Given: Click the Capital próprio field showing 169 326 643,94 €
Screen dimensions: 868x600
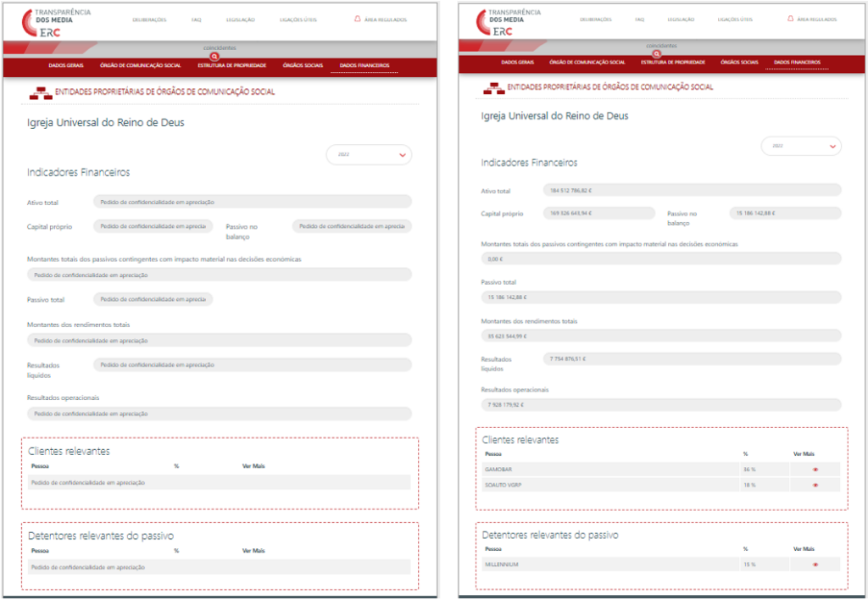Looking at the screenshot, I should 599,214.
